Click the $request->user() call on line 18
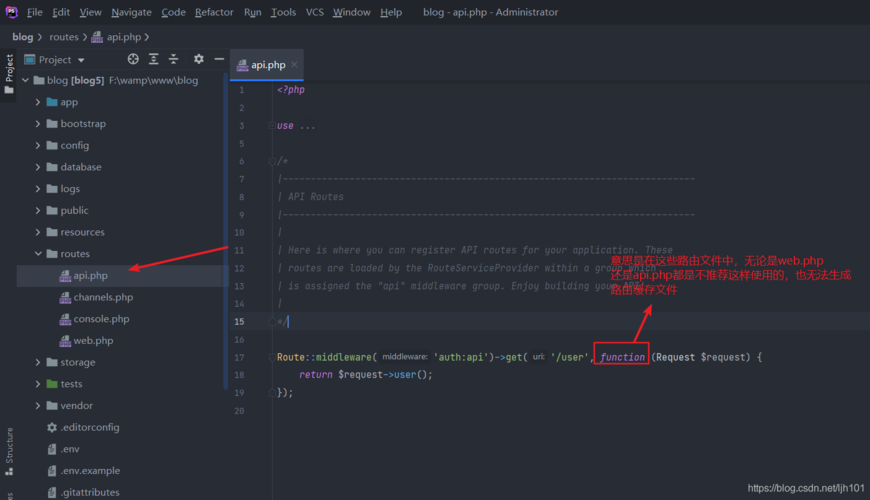The image size is (870, 500). point(383,375)
